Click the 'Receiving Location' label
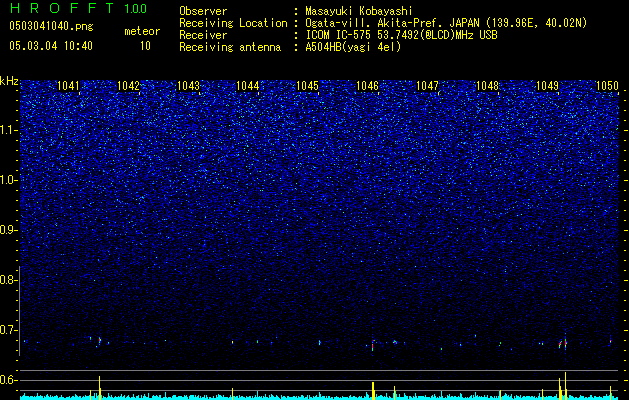629x400 pixels. [x=233, y=23]
